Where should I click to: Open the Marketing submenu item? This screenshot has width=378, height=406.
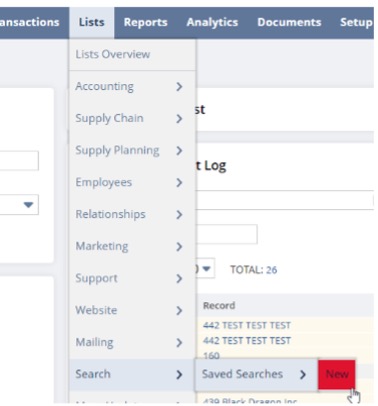(132, 246)
